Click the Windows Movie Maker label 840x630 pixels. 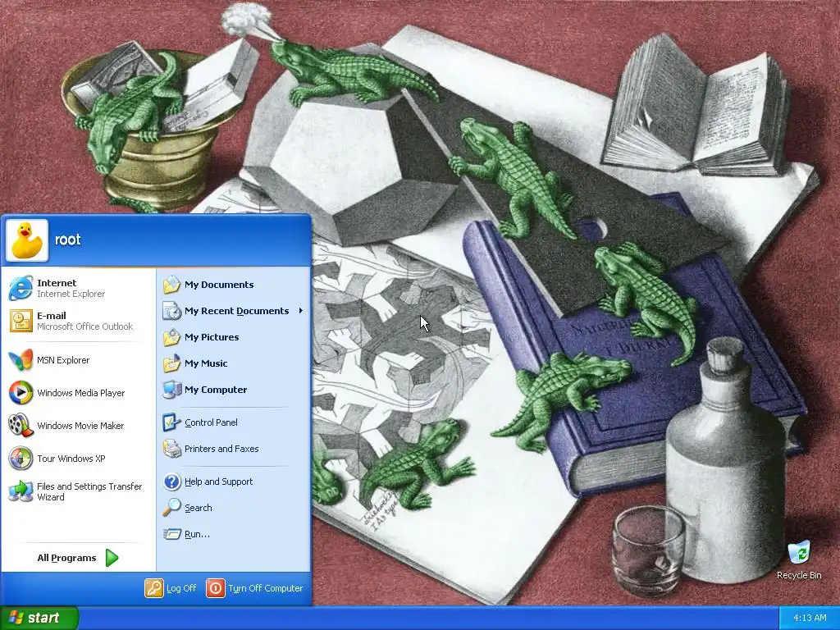click(x=80, y=426)
